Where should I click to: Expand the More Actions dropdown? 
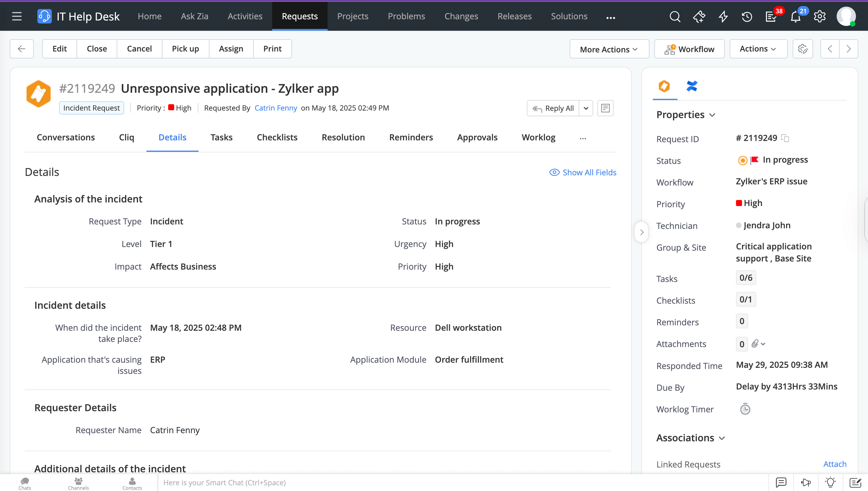tap(609, 49)
